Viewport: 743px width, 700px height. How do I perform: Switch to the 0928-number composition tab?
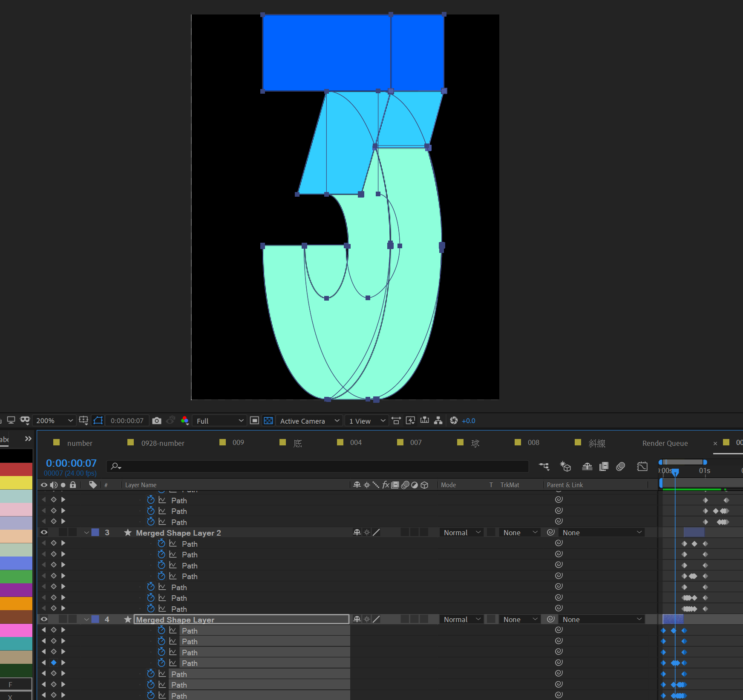pos(162,443)
